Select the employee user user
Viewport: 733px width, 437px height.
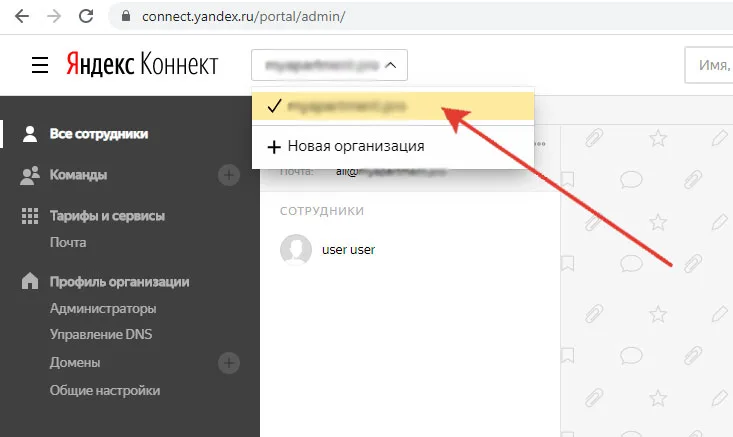[x=348, y=250]
